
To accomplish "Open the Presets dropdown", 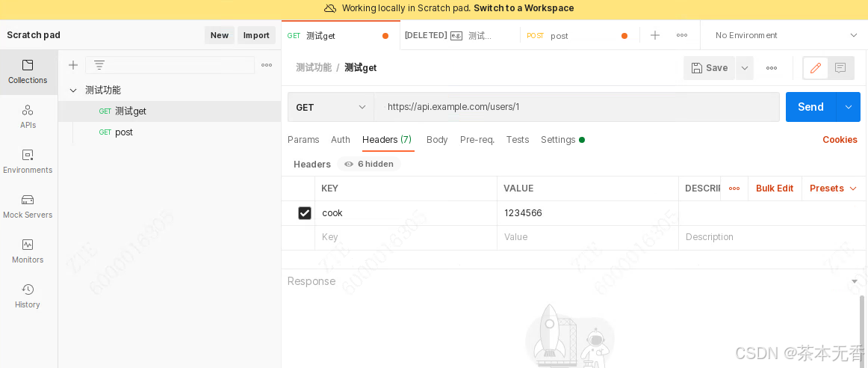I will point(833,188).
